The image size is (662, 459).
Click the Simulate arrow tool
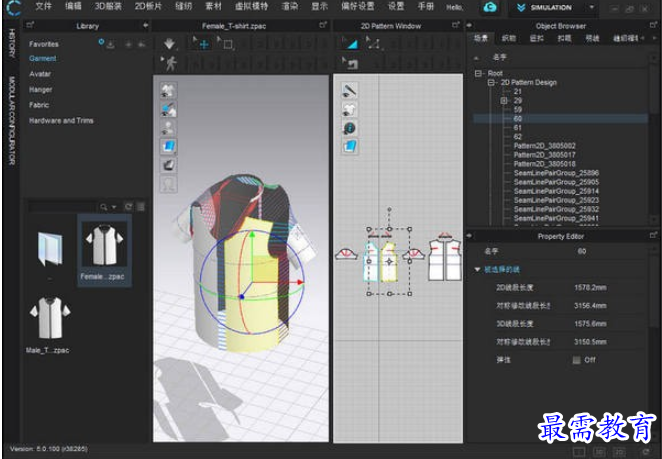coord(169,43)
